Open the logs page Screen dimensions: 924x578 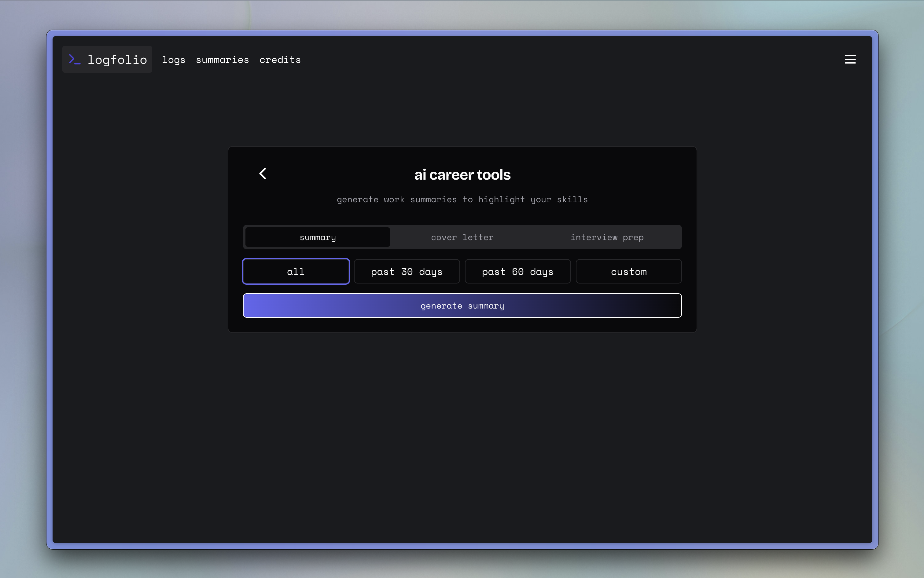[173, 60]
